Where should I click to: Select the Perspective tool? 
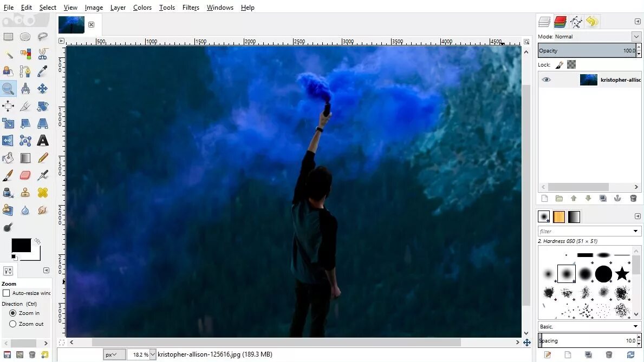coord(42,123)
